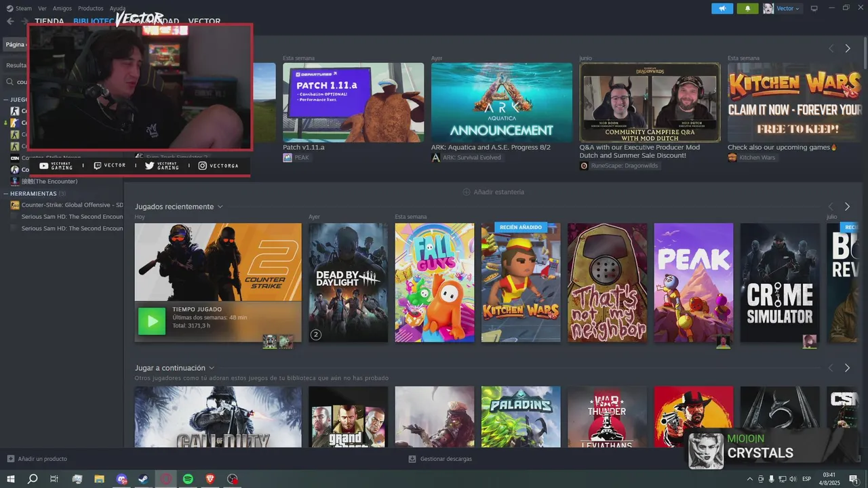Viewport: 868px width, 488px height.
Task: Click the ARK logo icon under news
Action: click(436, 157)
